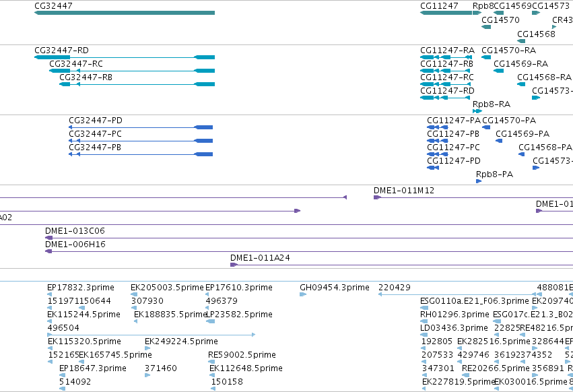Click transcript CG14570-RA label
Viewport: 573px width, 392px height.
coord(508,50)
